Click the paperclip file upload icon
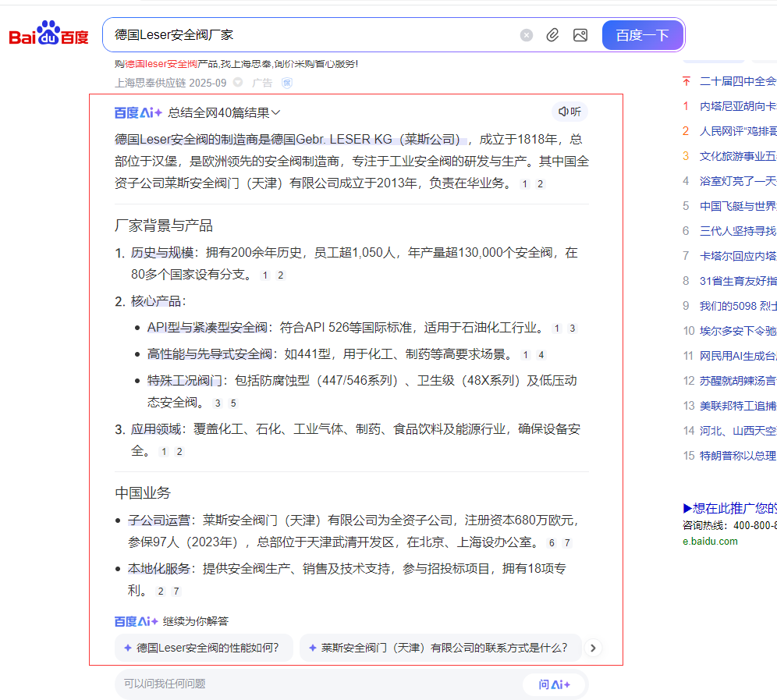This screenshot has width=777, height=700. [552, 35]
